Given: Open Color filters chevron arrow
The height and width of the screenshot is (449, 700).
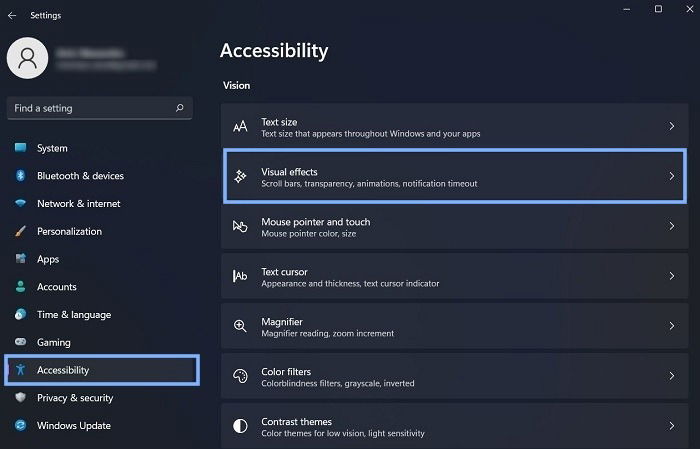Looking at the screenshot, I should pos(671,376).
